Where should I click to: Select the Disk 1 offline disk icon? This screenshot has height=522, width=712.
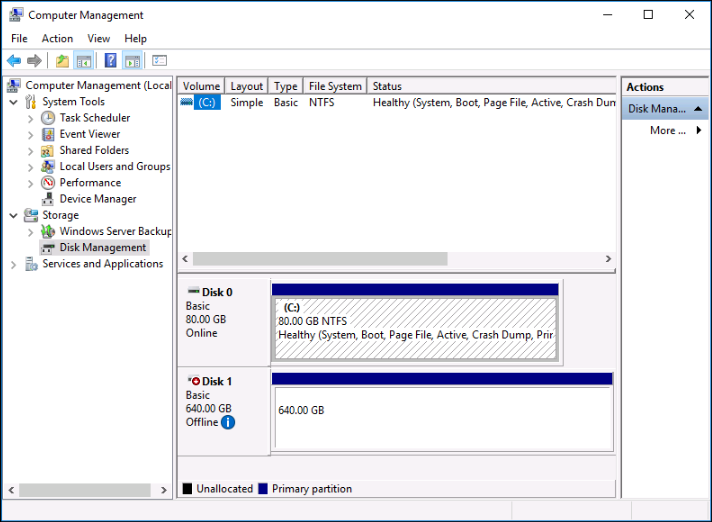pyautogui.click(x=194, y=381)
